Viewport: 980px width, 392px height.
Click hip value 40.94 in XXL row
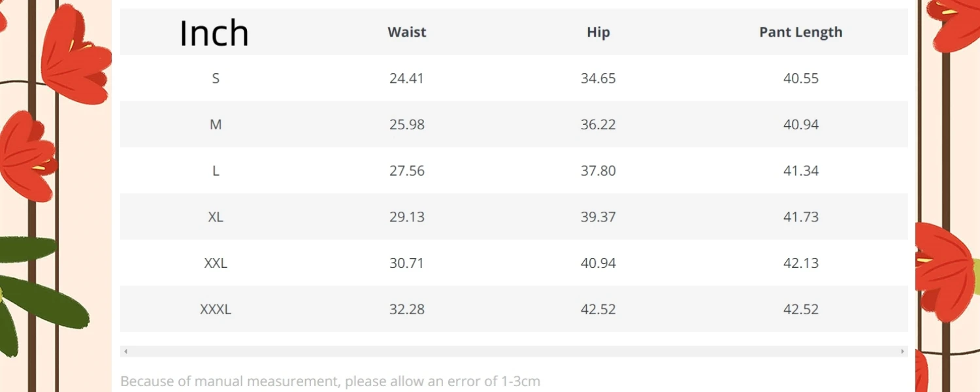pos(598,263)
